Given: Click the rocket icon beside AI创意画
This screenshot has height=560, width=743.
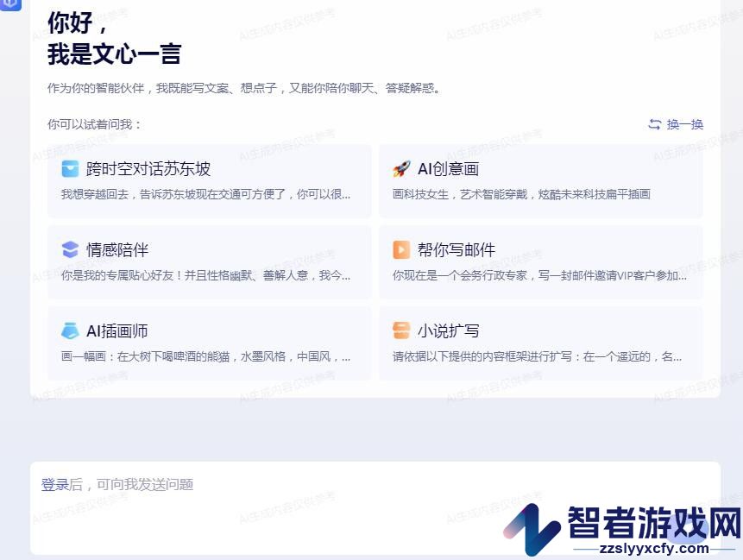Looking at the screenshot, I should pyautogui.click(x=401, y=168).
